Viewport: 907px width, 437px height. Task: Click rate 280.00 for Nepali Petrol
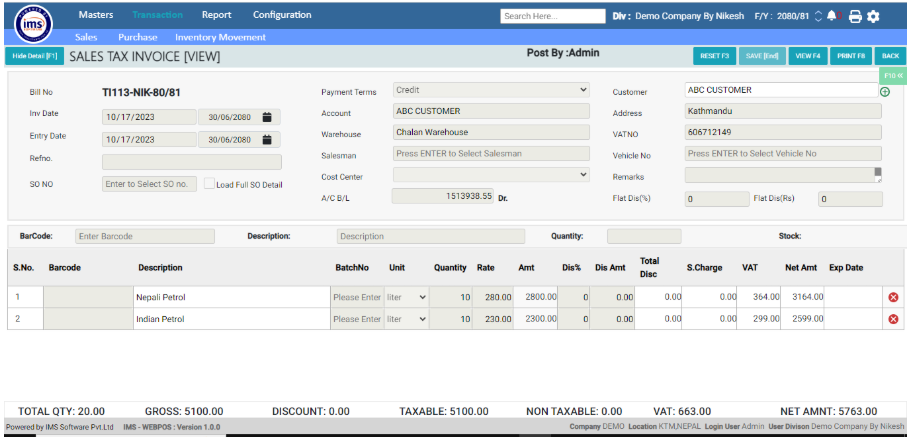coord(493,297)
